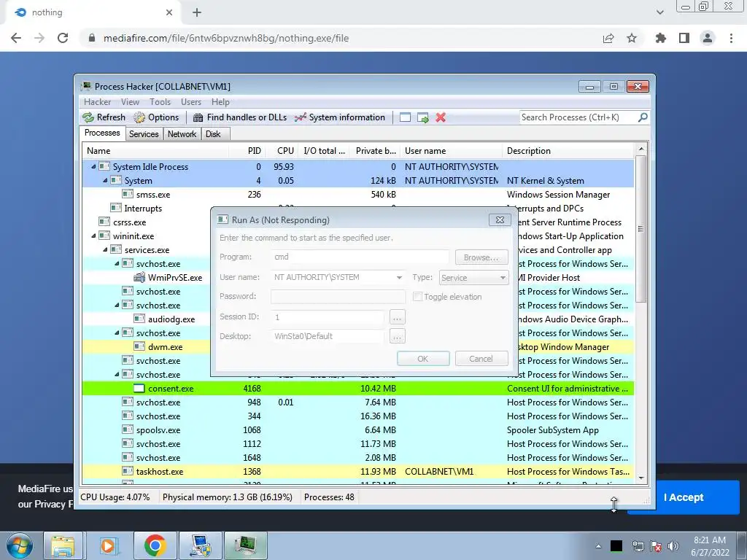
Task: Sort by the Name column header
Action: 155,151
